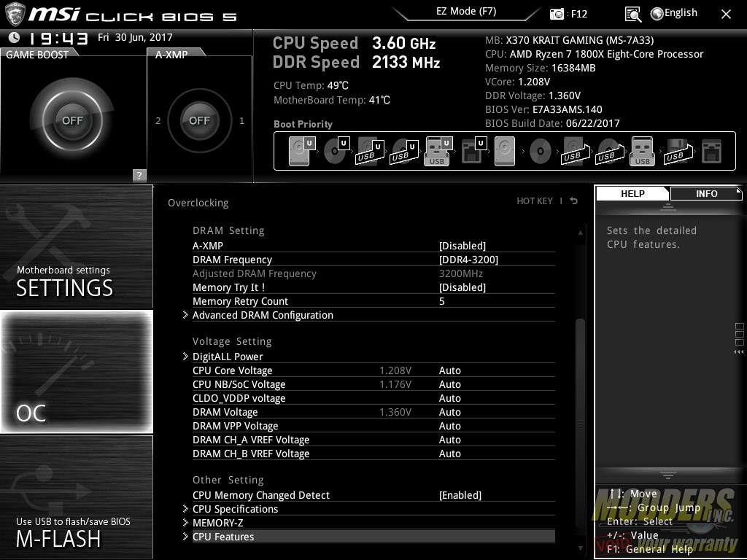747x560 pixels.
Task: Collapse the help panel with the triple-arrow icon
Action: [738, 352]
